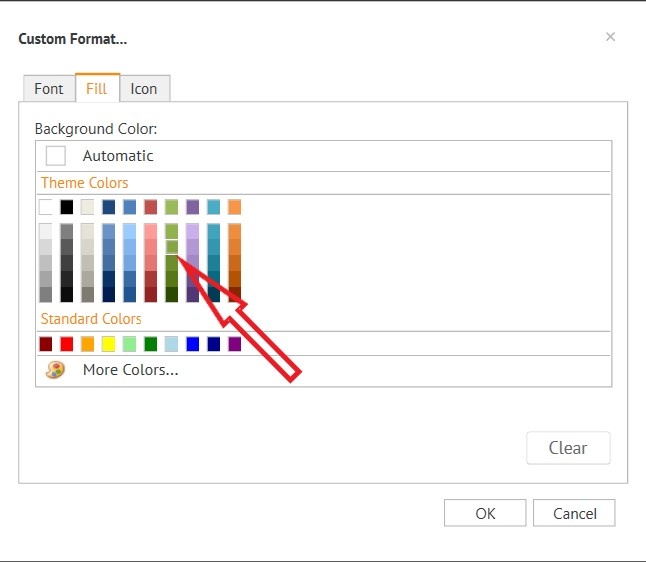
Task: Pick the black theme color swatch
Action: (67, 207)
